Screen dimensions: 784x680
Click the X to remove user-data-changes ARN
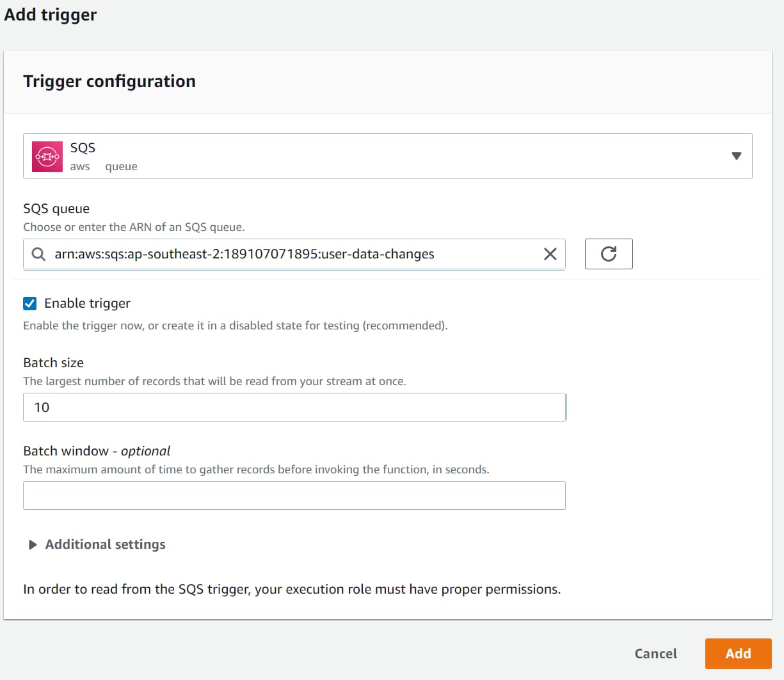point(549,254)
